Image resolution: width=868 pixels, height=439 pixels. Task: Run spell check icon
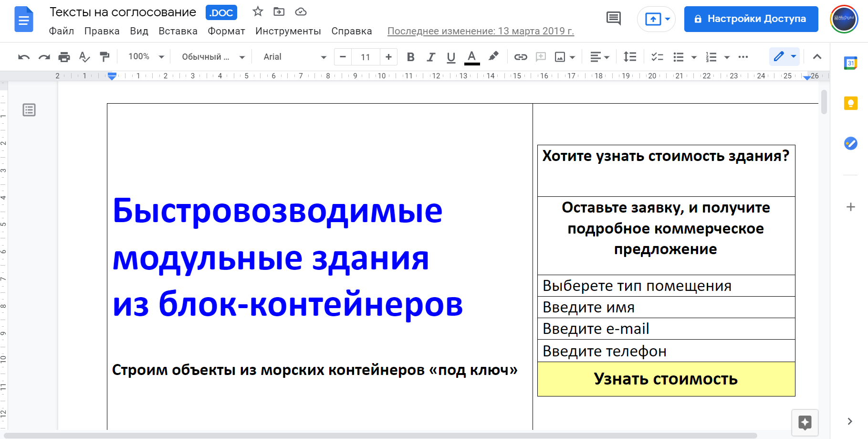tap(84, 57)
